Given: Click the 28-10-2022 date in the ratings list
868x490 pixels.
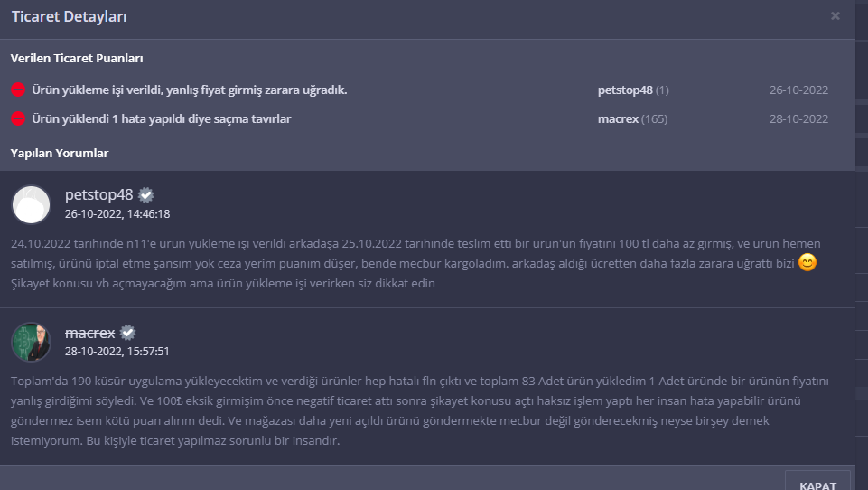Looking at the screenshot, I should [798, 118].
